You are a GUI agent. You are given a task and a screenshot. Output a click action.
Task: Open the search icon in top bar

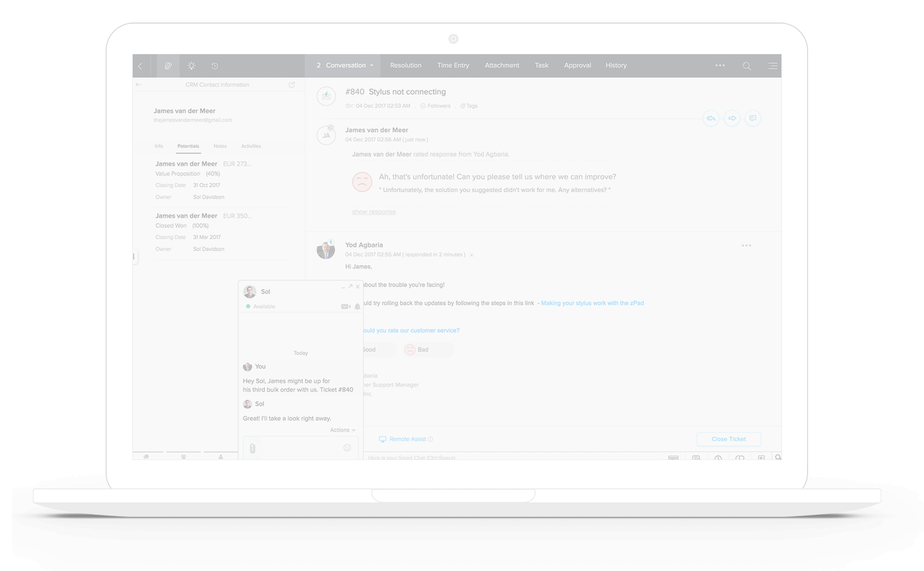click(x=746, y=65)
